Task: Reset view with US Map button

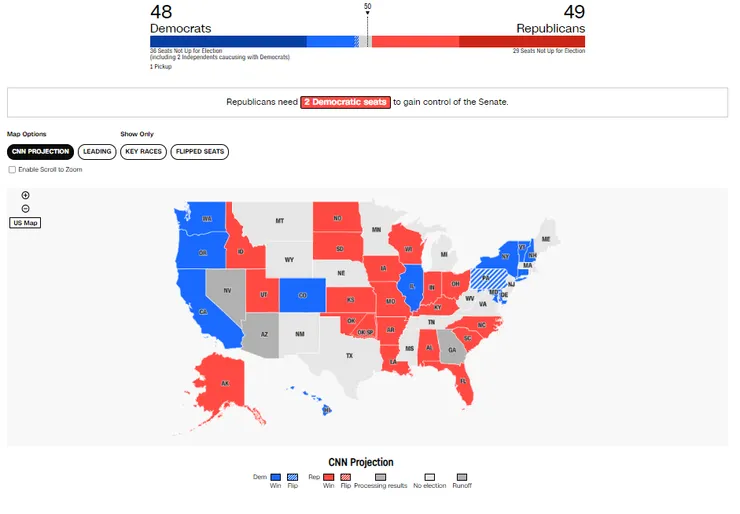Action: (x=25, y=222)
